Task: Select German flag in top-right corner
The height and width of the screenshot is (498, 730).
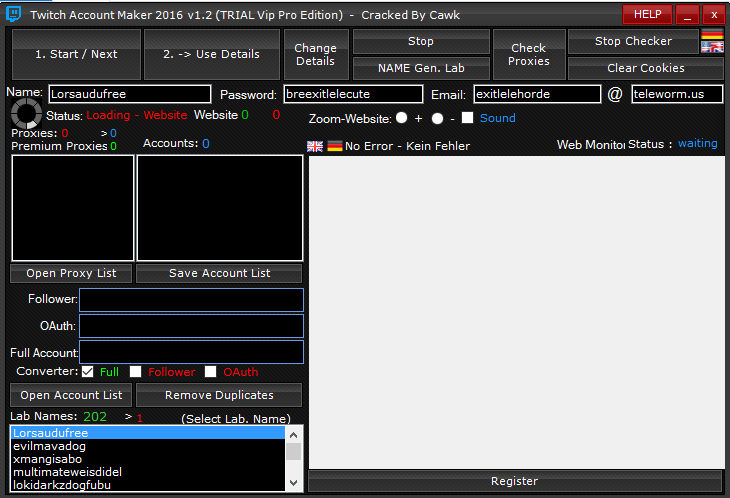Action: [712, 34]
